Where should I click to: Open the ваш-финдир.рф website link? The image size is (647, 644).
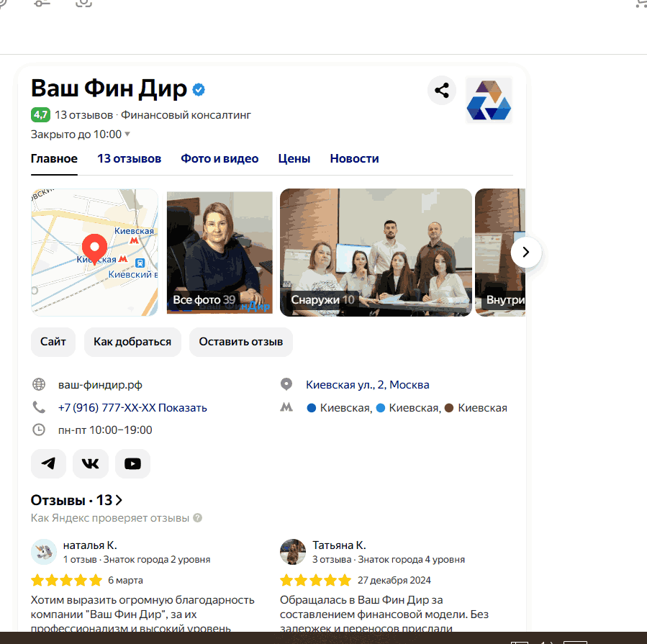(x=100, y=385)
